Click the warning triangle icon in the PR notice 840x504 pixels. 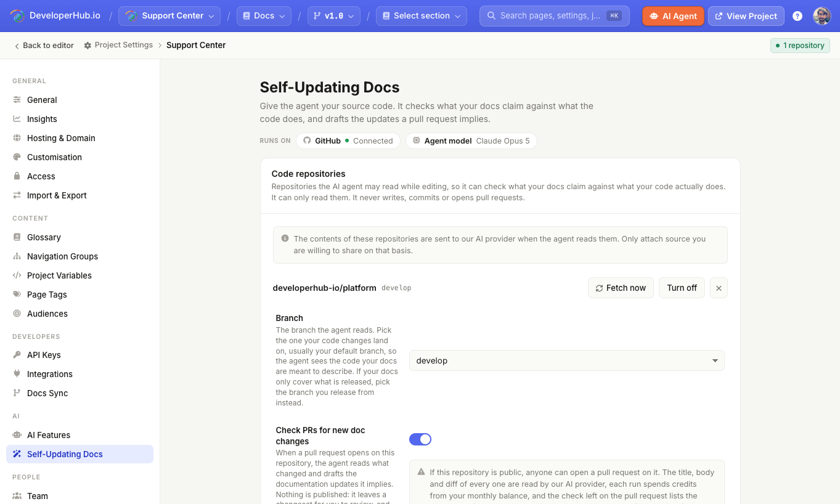pyautogui.click(x=422, y=472)
